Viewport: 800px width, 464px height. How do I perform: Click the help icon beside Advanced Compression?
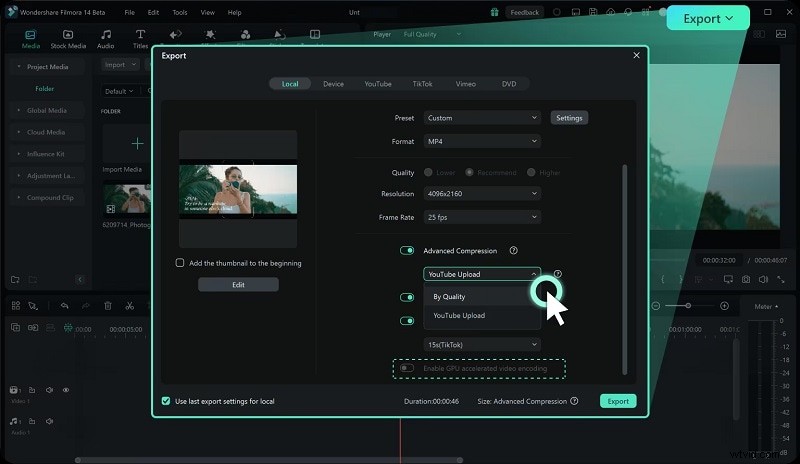pyautogui.click(x=513, y=251)
